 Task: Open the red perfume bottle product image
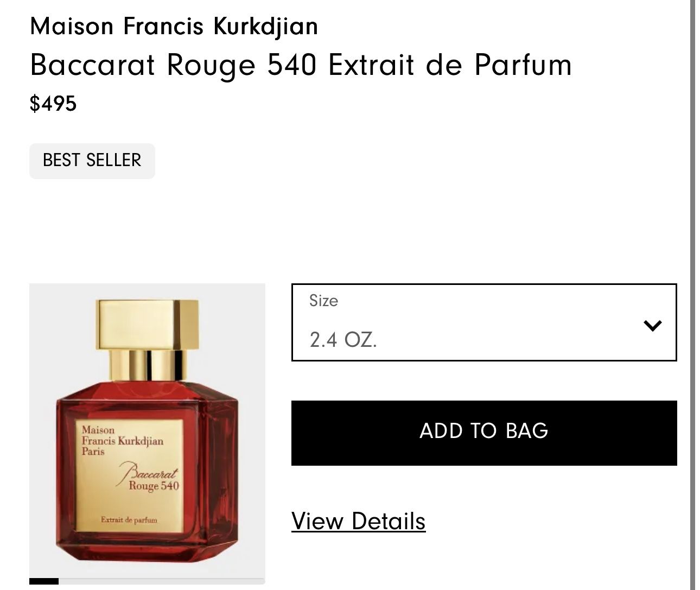click(147, 432)
